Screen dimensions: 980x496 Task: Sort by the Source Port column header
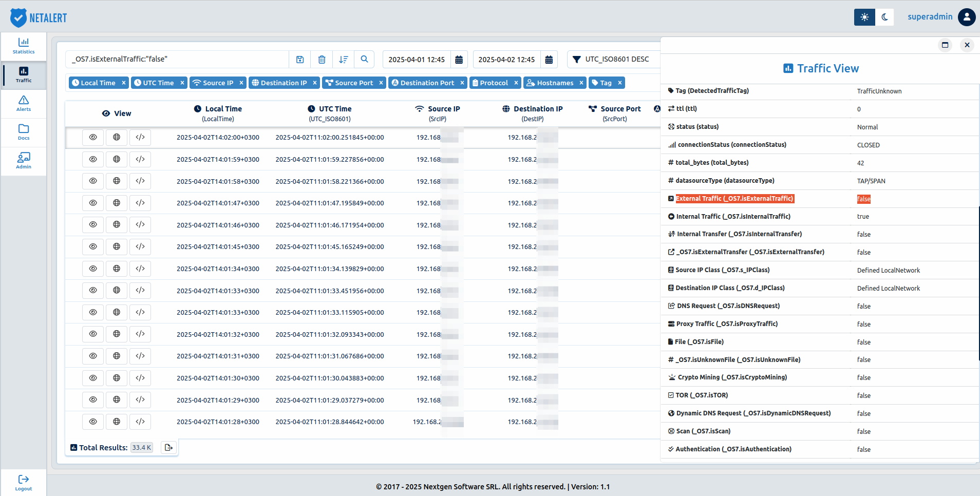coord(615,113)
